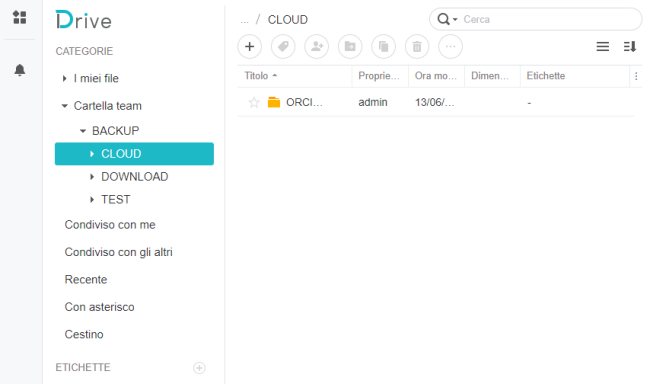Star the ORCI... folder
The width and height of the screenshot is (650, 384).
coord(254,102)
